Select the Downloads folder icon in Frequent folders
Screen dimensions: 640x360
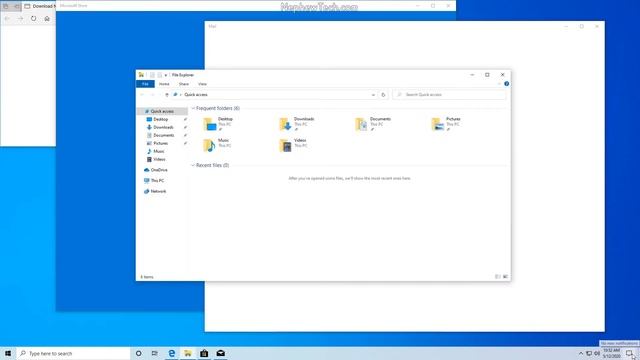click(285, 124)
